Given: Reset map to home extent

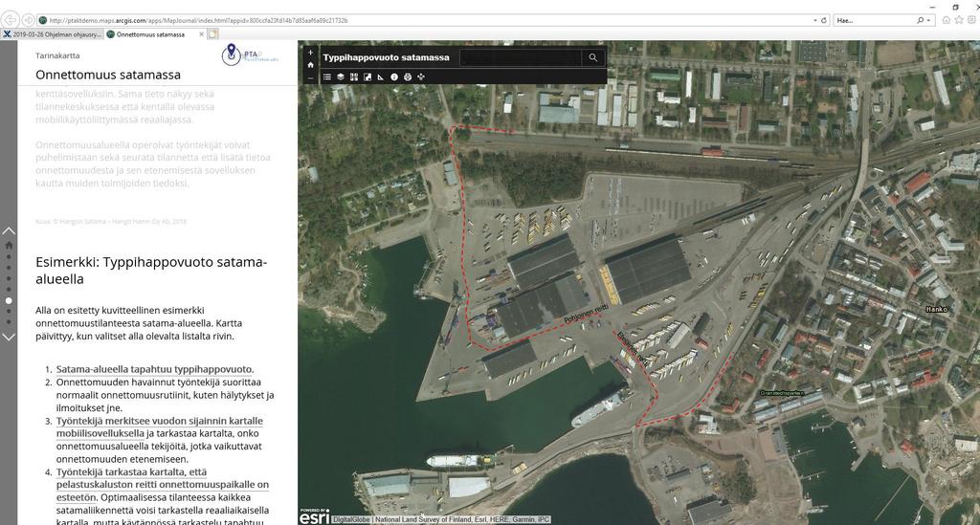Looking at the screenshot, I should tap(311, 65).
